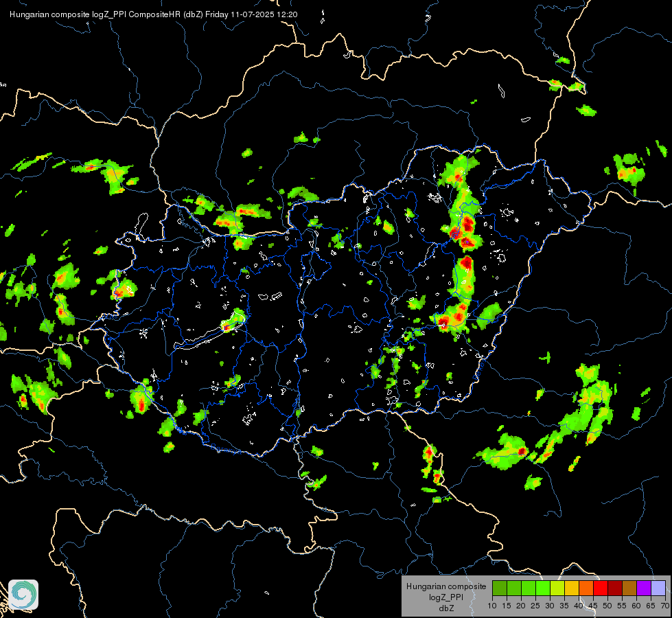Select the 45–50 dBZ bright red legend swatch

[601, 588]
